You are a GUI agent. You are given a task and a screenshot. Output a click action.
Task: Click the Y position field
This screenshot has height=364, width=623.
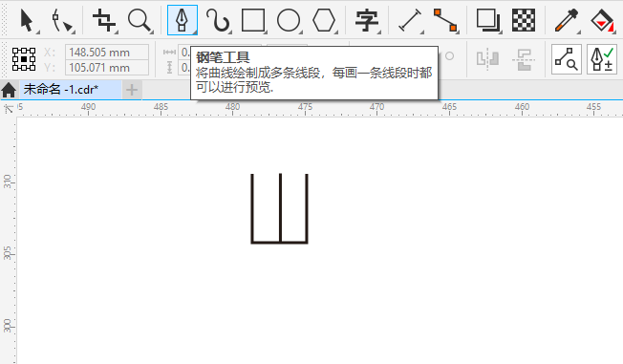click(107, 68)
